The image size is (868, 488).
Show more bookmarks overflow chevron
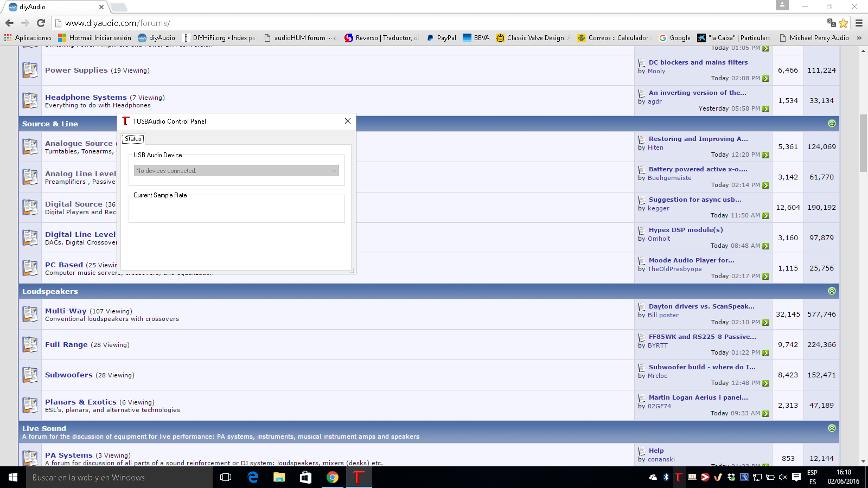coord(859,38)
